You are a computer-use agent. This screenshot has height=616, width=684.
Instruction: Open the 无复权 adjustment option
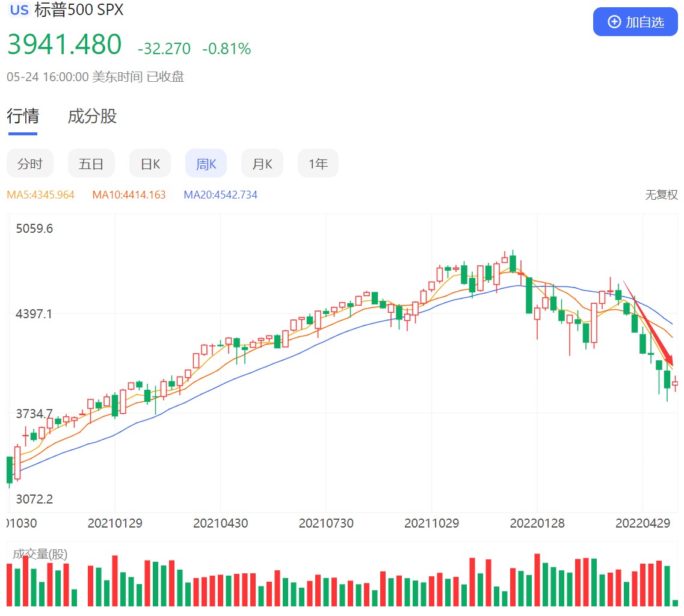tap(661, 195)
